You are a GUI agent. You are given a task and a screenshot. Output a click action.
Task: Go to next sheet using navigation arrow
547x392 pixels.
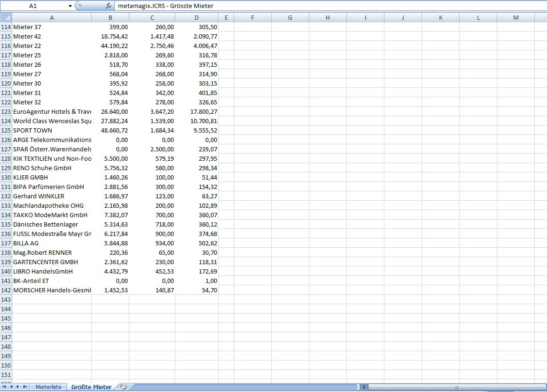pyautogui.click(x=18, y=387)
